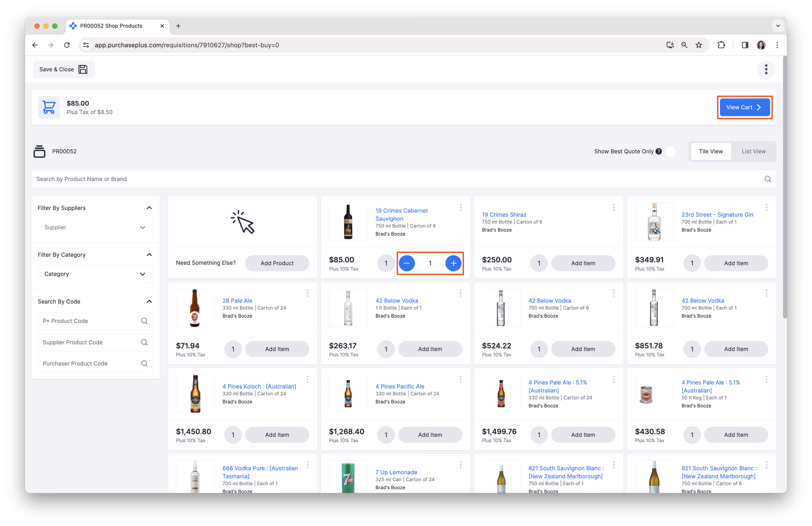Reload the page in the browser
The height and width of the screenshot is (526, 812).
coord(67,45)
